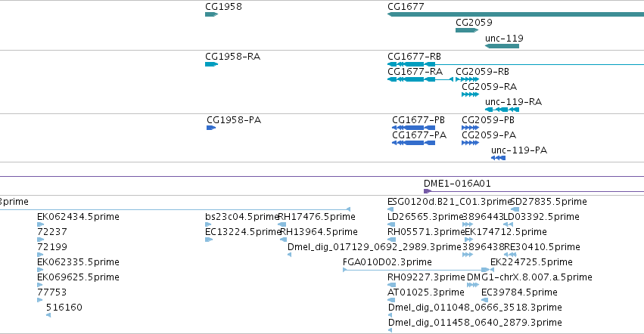Select the SD27835.5prime EST glyph

pos(515,209)
